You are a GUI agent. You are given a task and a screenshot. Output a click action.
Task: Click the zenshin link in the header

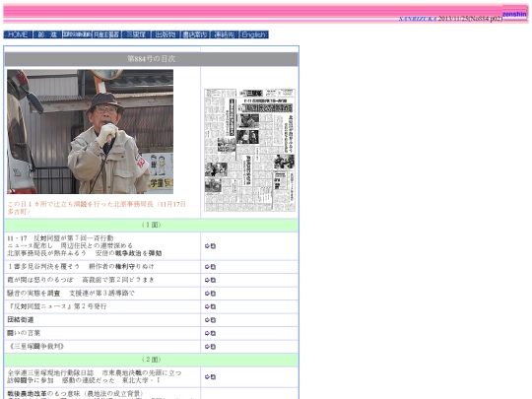click(514, 14)
